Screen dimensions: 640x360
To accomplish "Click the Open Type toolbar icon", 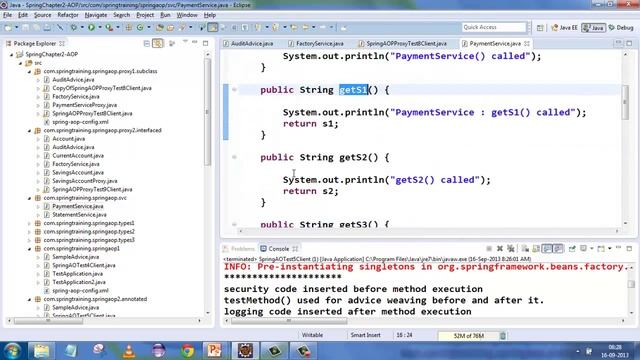I will click(160, 27).
